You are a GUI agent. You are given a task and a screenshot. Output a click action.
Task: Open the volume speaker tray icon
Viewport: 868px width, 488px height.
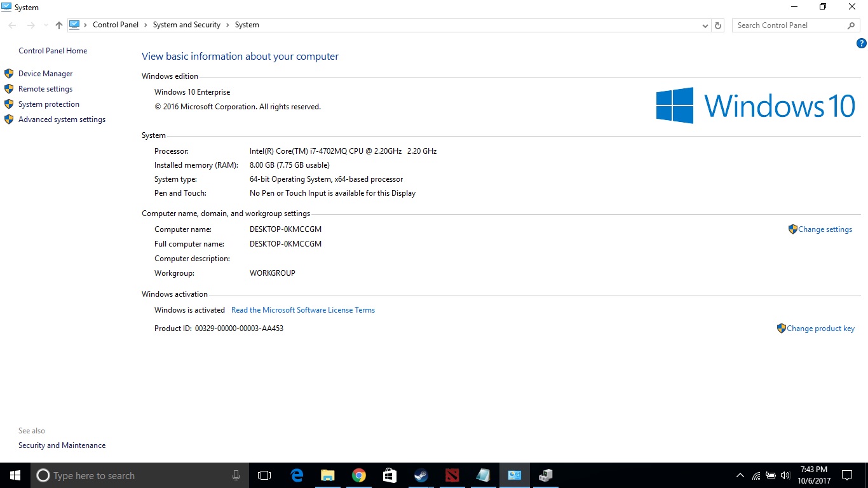point(785,475)
